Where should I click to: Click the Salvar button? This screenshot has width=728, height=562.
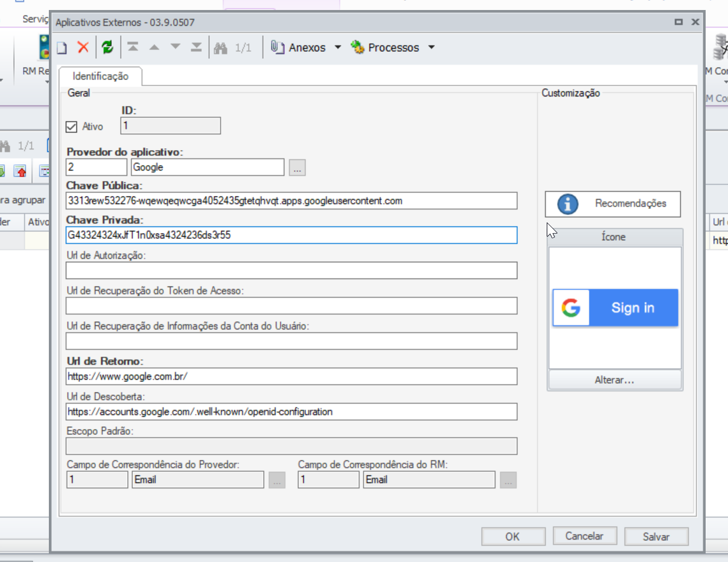656,536
